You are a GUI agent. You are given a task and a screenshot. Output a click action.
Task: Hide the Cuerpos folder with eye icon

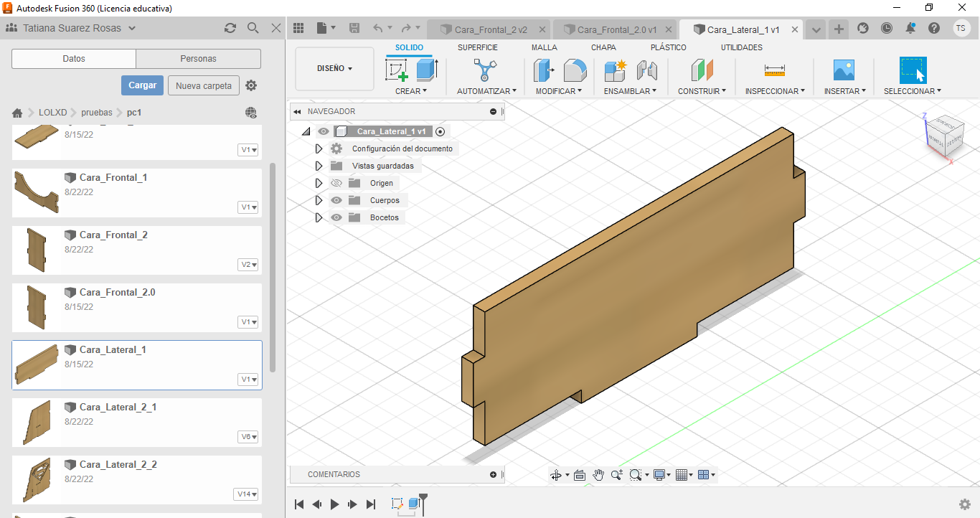[336, 200]
